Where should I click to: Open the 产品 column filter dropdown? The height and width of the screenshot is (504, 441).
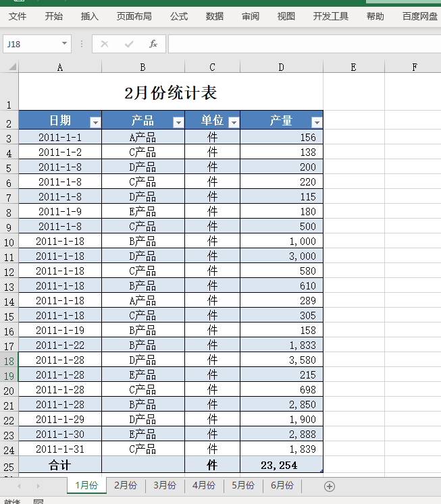coord(178,122)
